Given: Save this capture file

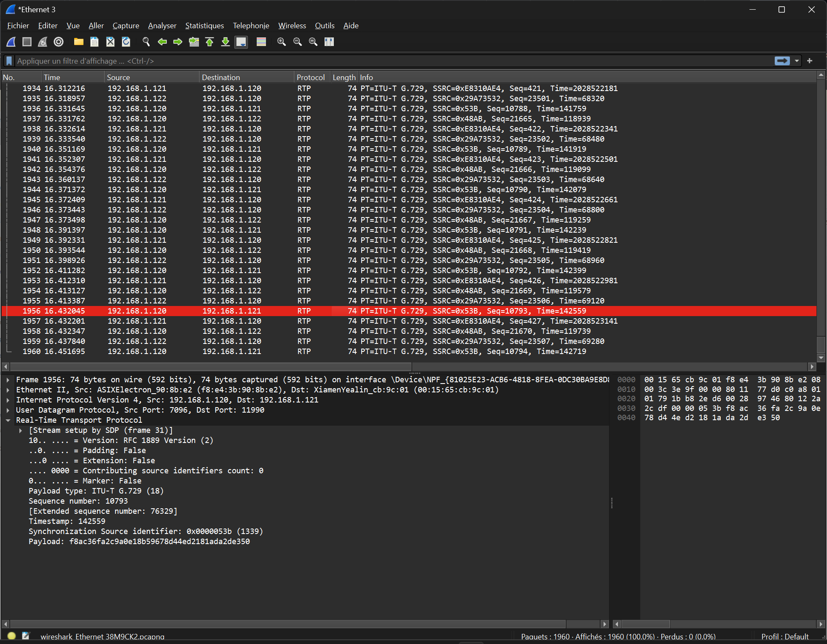Looking at the screenshot, I should coord(94,42).
